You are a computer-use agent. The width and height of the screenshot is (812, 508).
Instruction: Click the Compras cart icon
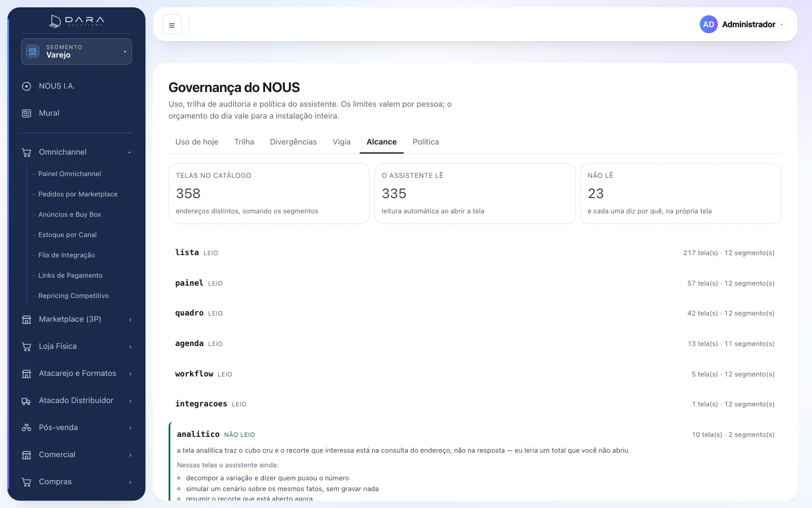point(27,482)
